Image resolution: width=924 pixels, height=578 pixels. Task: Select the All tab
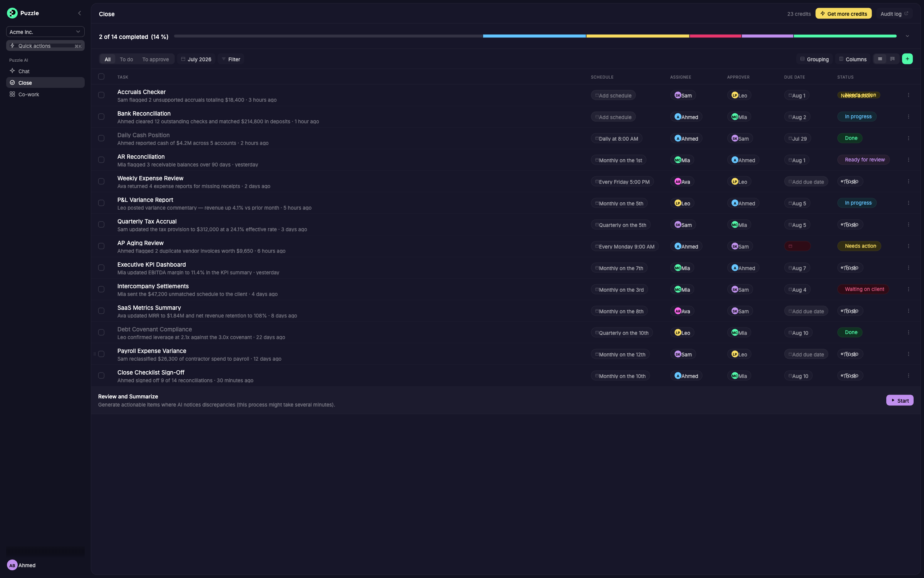pos(107,59)
